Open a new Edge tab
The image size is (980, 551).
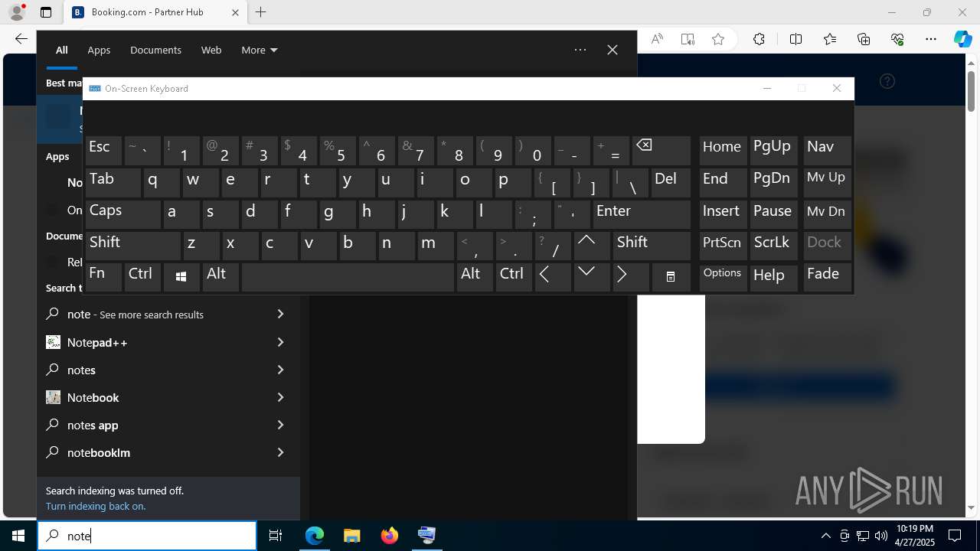tap(261, 12)
